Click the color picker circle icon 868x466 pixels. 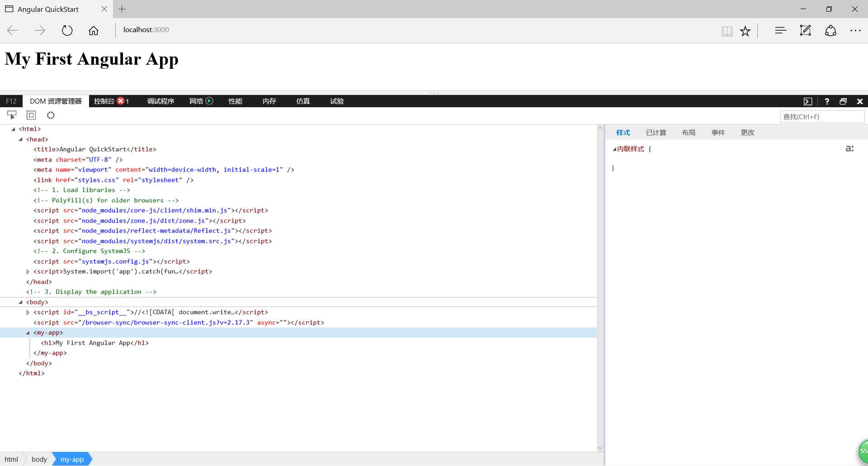[x=51, y=115]
